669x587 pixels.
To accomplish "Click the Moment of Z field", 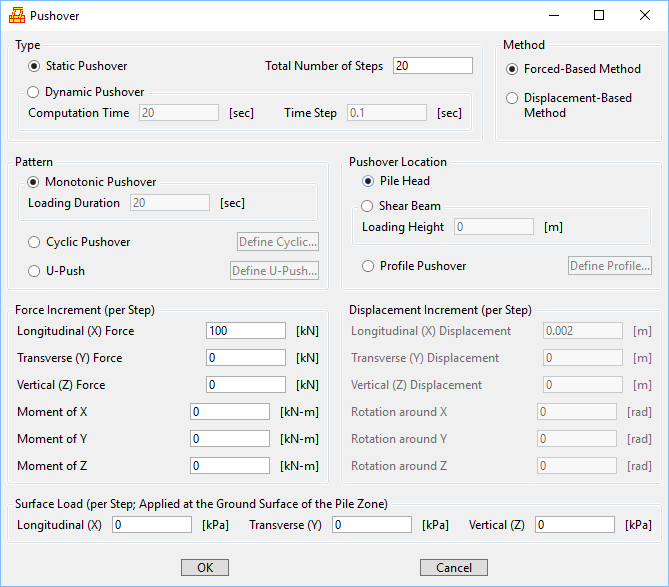I will click(230, 466).
